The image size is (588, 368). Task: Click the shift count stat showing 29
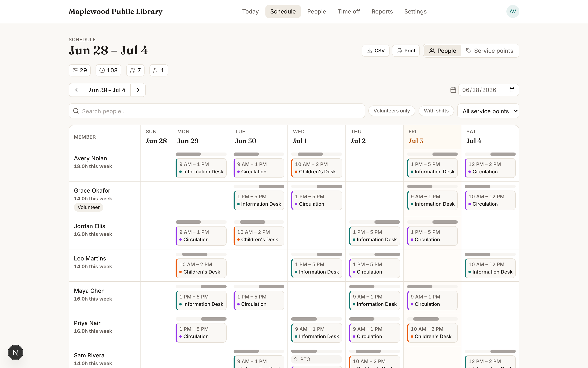coord(80,70)
